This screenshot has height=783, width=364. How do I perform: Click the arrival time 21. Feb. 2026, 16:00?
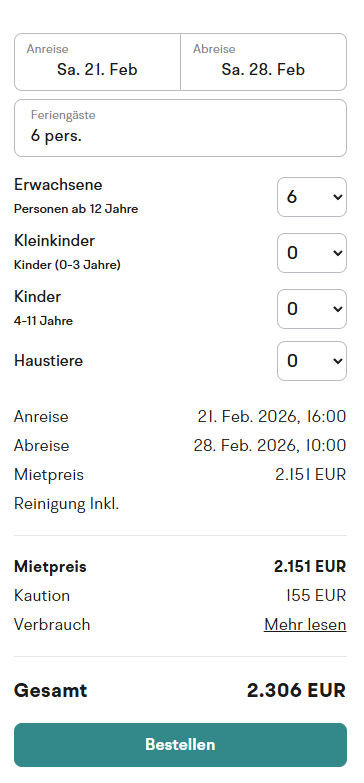pyautogui.click(x=272, y=416)
